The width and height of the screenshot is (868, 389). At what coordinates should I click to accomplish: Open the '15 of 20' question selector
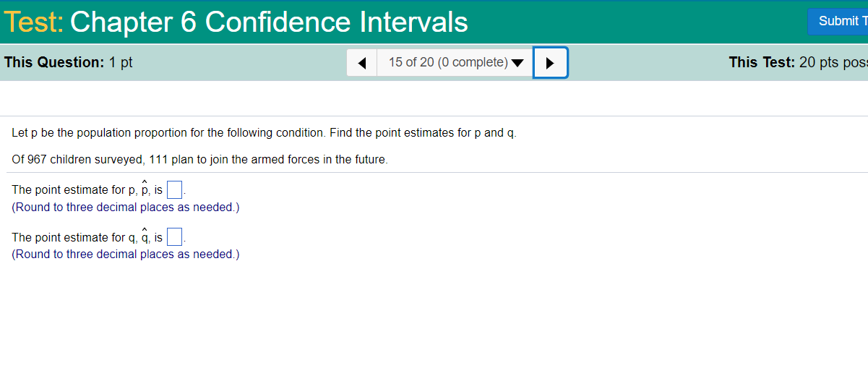point(455,63)
